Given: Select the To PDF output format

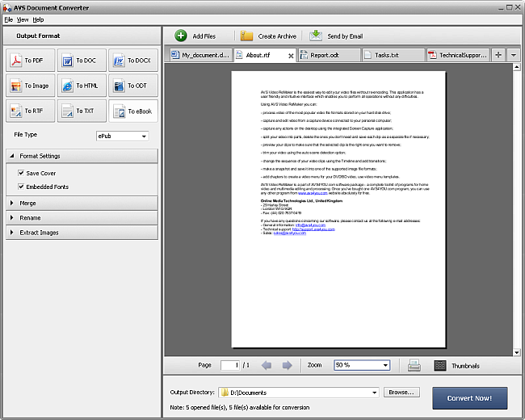Looking at the screenshot, I should [x=30, y=61].
